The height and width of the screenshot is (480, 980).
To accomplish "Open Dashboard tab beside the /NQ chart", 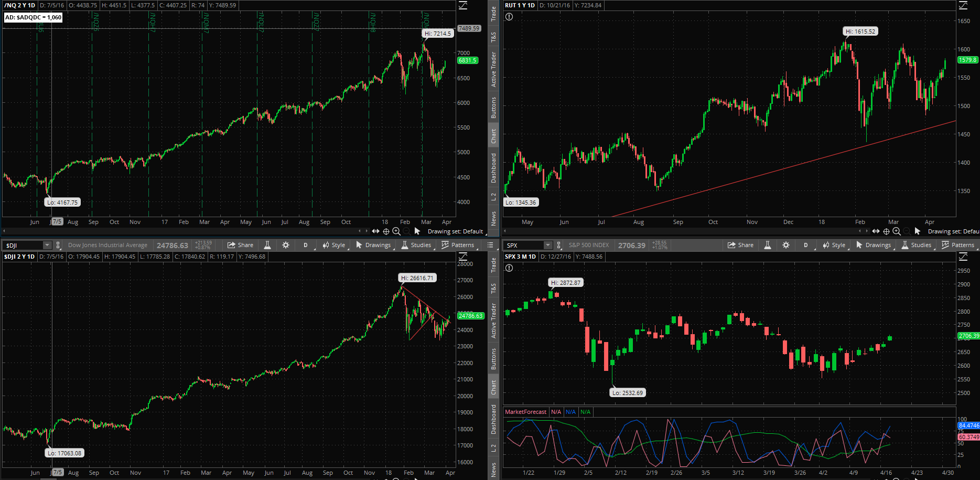I will [493, 168].
